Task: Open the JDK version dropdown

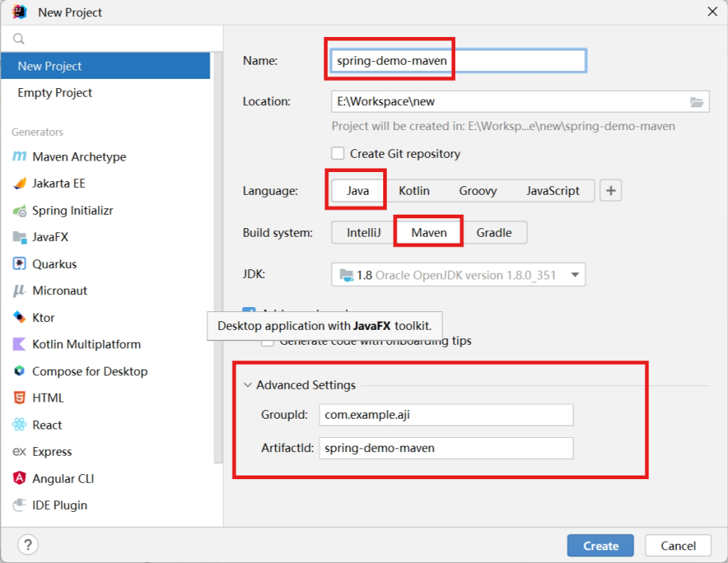Action: [x=459, y=275]
